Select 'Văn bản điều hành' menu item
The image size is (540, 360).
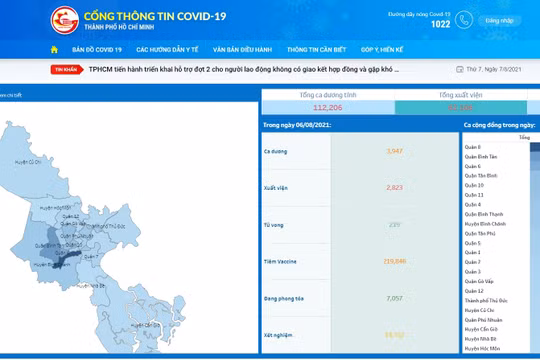[242, 50]
